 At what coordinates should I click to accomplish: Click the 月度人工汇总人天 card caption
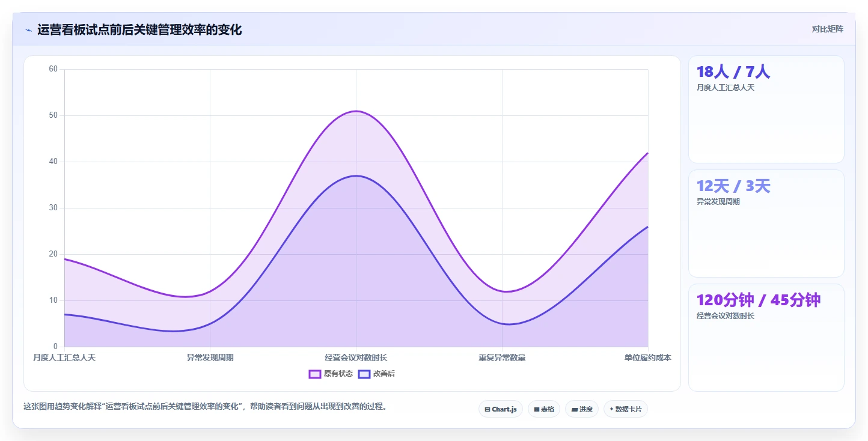(x=726, y=88)
